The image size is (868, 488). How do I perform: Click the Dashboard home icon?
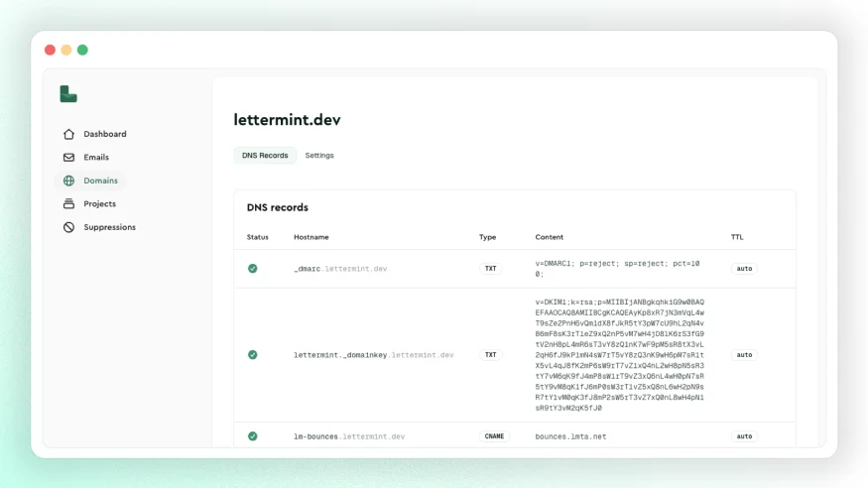pos(68,134)
